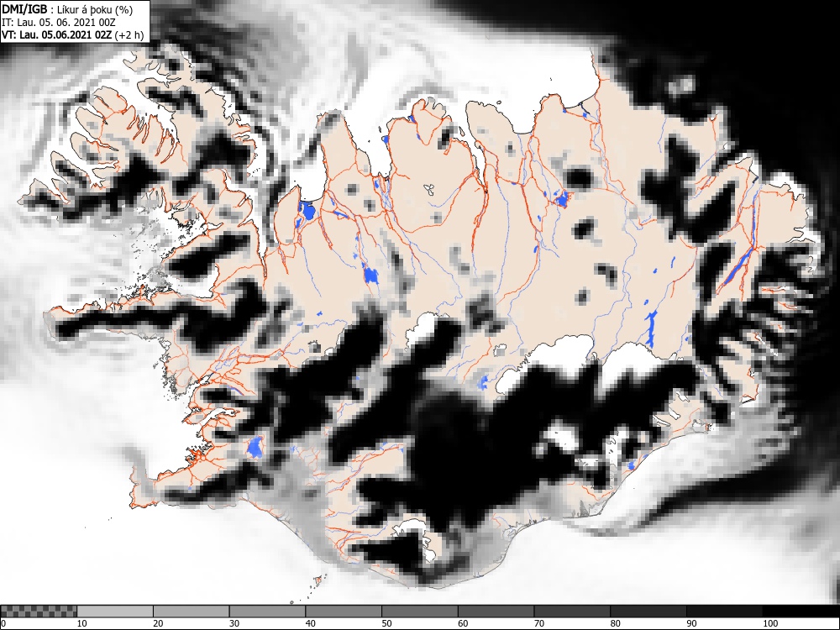Click the 20–30 legend swatch
This screenshot has height=630, width=840.
pyautogui.click(x=192, y=612)
